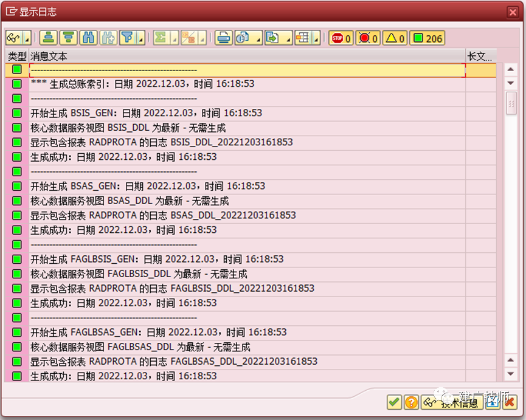Filter by green success messages 206
526x420 pixels.
click(427, 38)
